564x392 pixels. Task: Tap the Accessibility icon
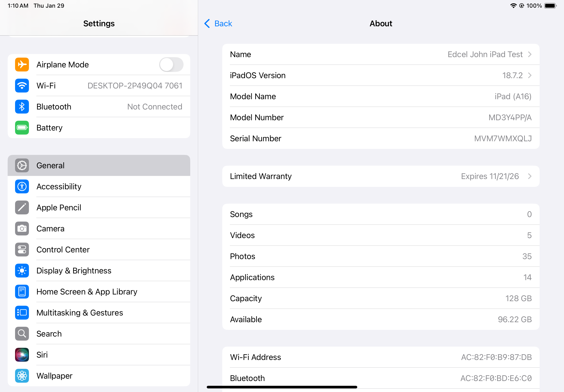point(22,187)
